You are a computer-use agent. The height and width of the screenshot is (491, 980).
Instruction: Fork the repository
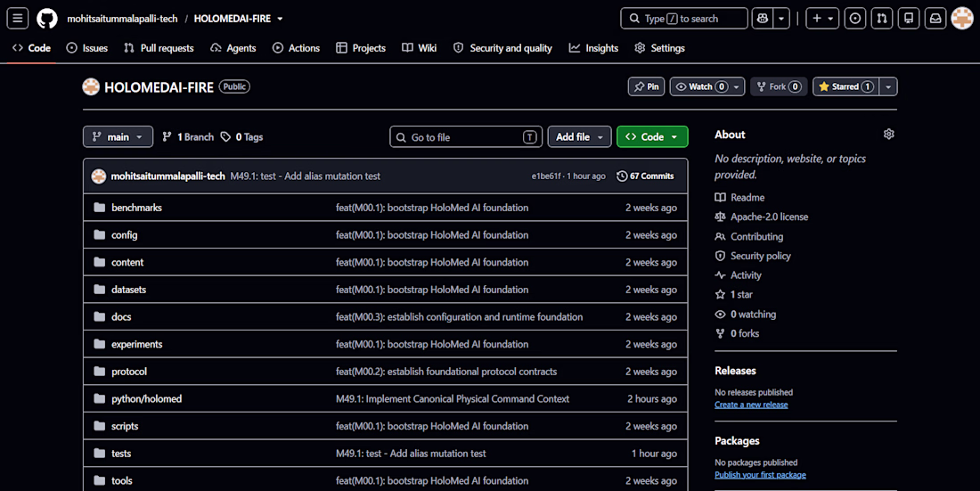coord(779,86)
